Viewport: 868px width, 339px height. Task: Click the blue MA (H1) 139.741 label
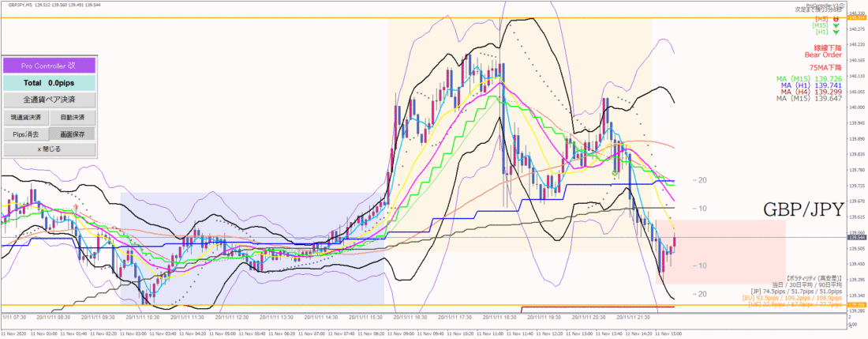(x=812, y=85)
